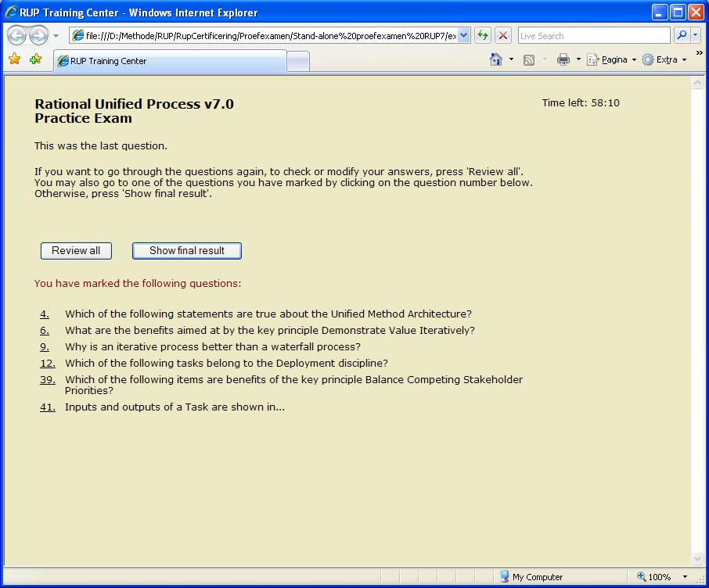Image resolution: width=709 pixels, height=588 pixels.
Task: Expand the address bar history dropdown
Action: 464,36
